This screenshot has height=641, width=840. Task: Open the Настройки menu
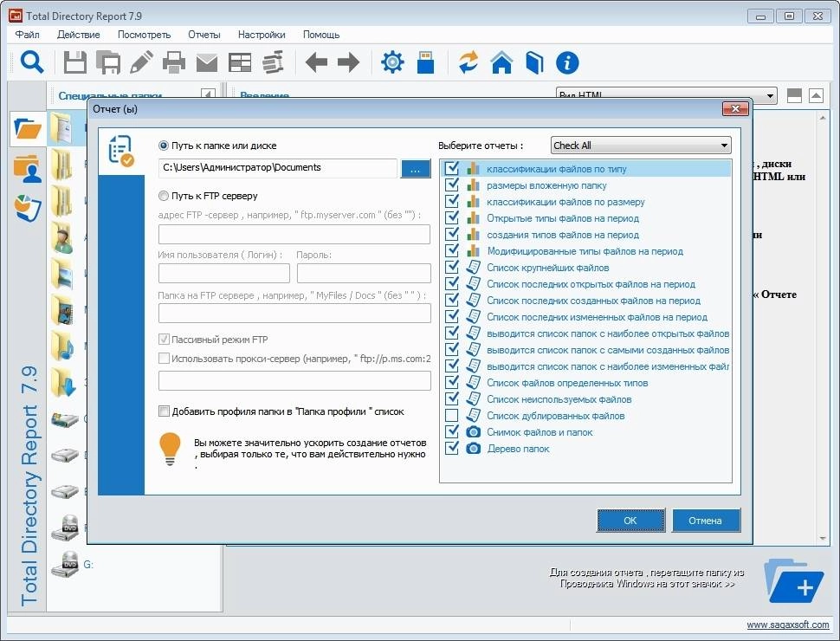pyautogui.click(x=262, y=35)
